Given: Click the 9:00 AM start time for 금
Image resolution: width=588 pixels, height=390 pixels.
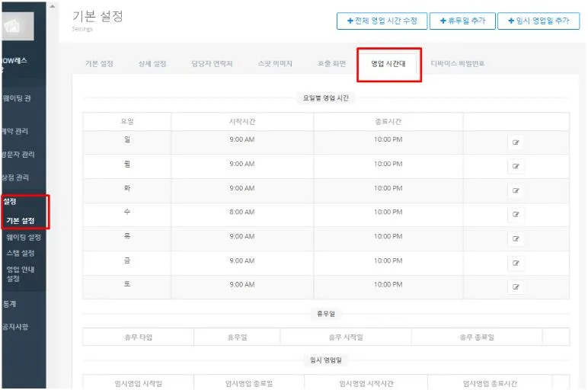Looking at the screenshot, I should pos(242,261).
